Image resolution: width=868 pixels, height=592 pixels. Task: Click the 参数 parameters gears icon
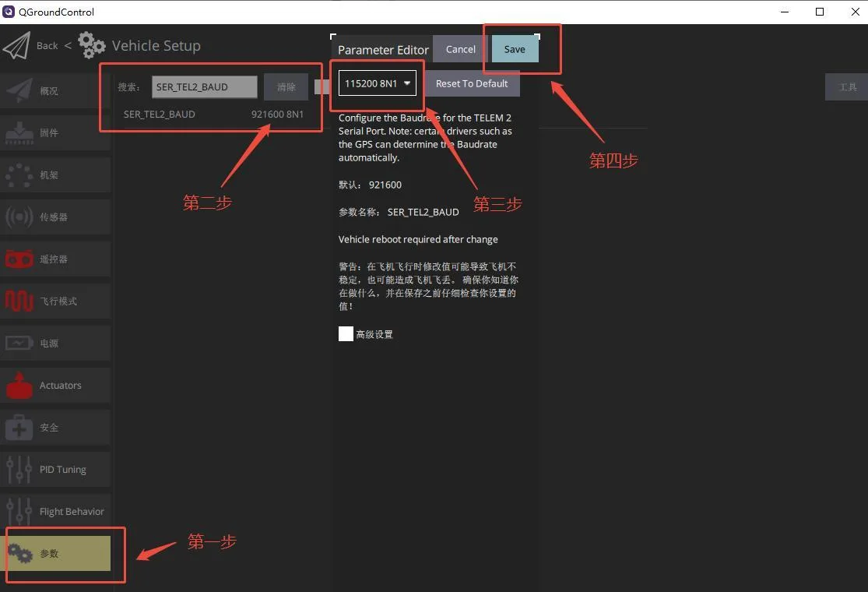(x=20, y=553)
